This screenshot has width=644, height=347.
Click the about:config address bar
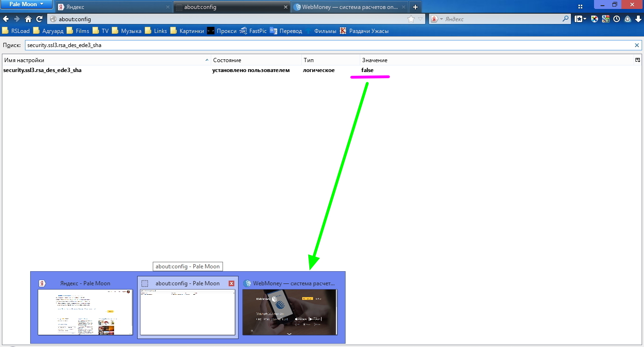click(x=226, y=19)
